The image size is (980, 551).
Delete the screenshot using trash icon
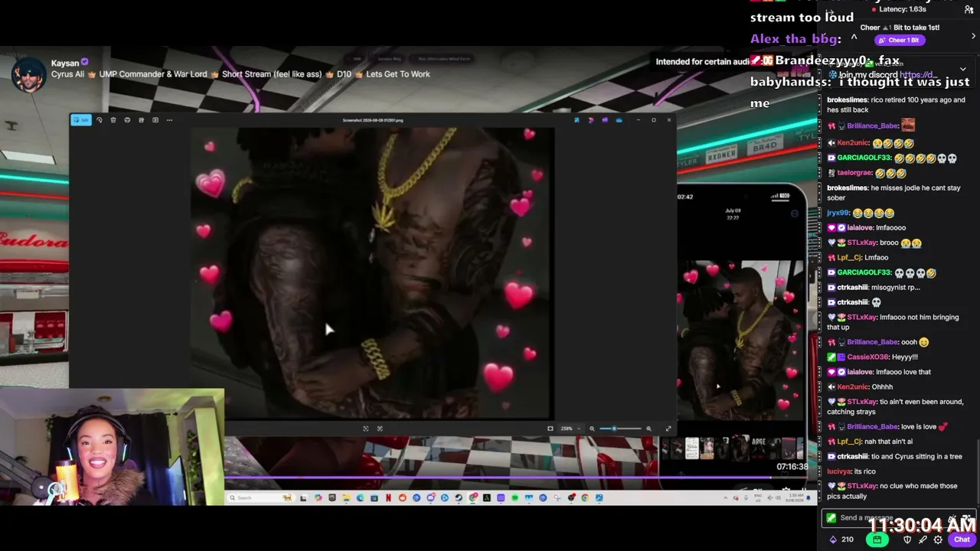click(x=113, y=120)
